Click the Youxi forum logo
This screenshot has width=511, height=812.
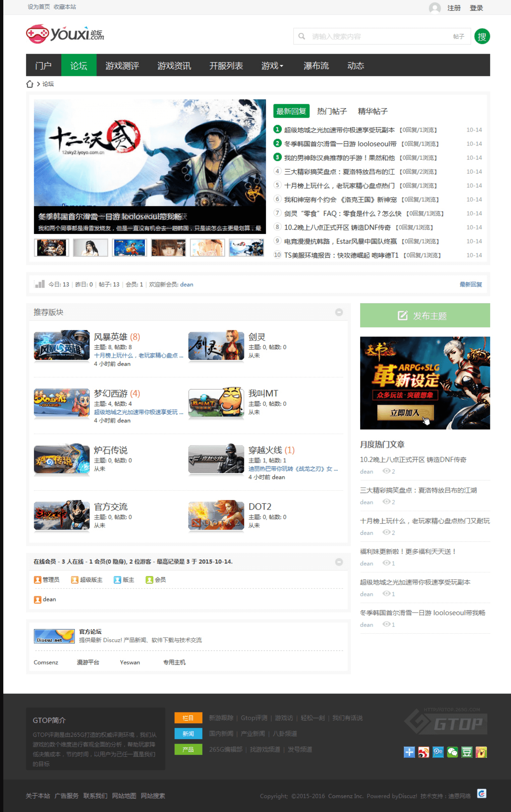point(65,34)
